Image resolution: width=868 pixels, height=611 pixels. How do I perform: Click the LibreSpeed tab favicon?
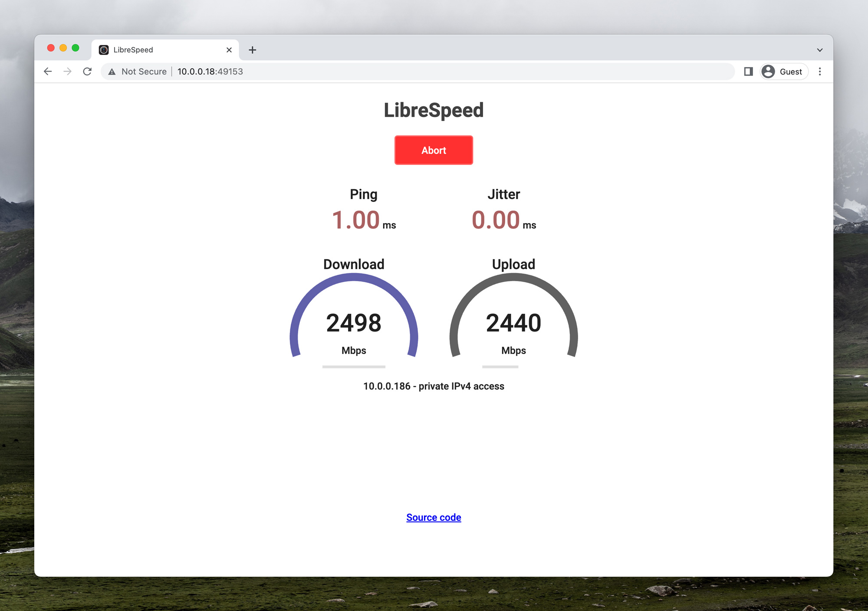(104, 50)
